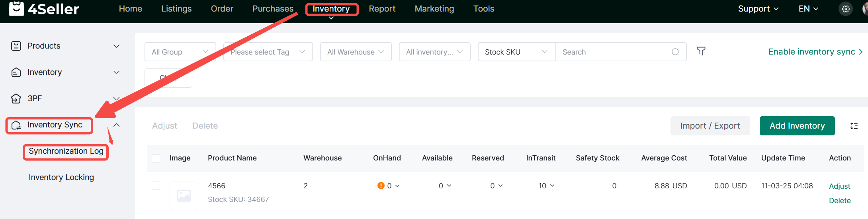Click the 4Seller logo icon
The width and height of the screenshot is (868, 219).
(17, 9)
